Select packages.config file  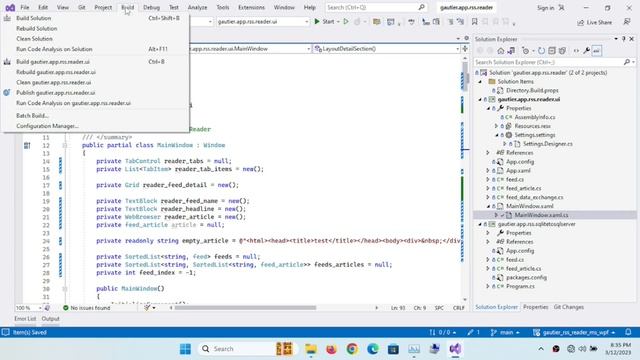526,278
